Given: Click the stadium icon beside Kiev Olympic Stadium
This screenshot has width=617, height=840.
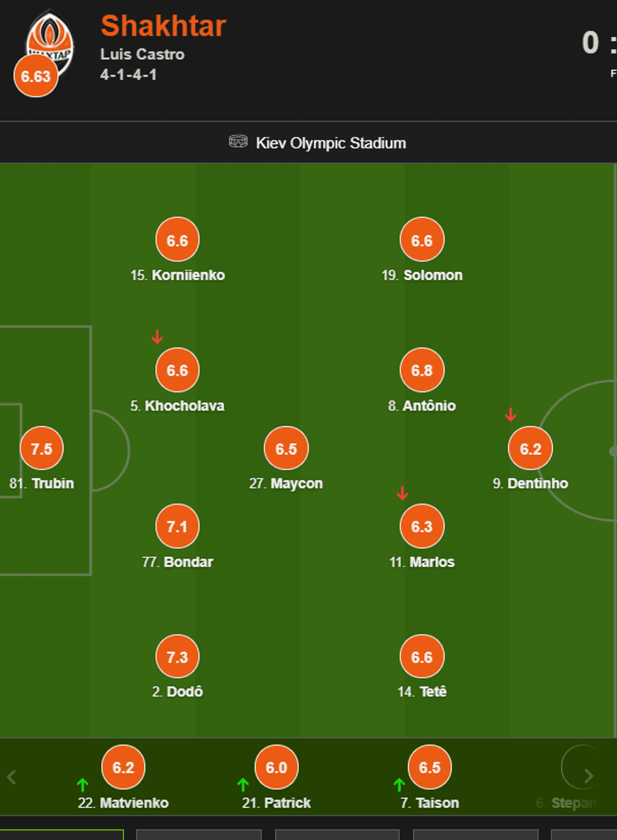Looking at the screenshot, I should (238, 142).
